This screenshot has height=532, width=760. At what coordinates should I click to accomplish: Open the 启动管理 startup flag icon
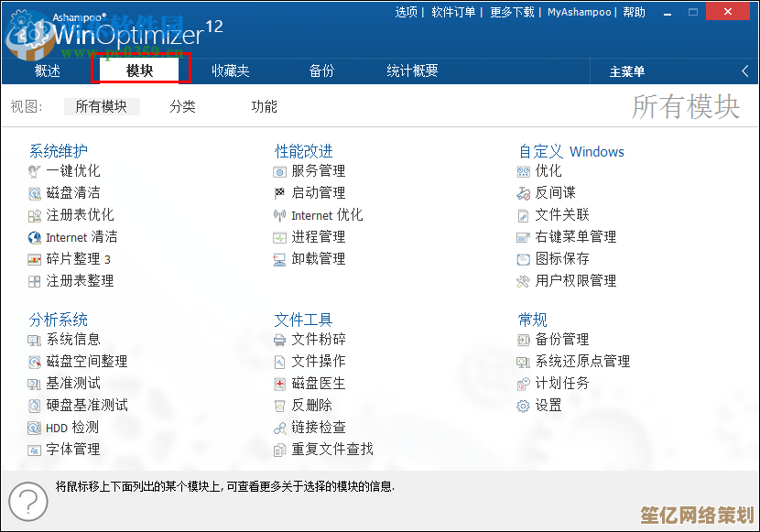coord(280,193)
